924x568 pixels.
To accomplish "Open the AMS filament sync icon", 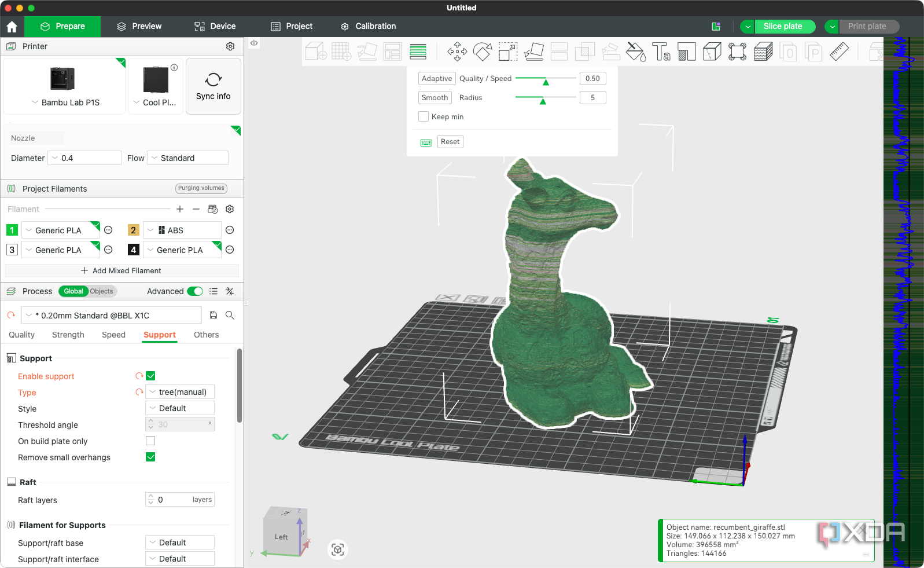I will [x=213, y=209].
